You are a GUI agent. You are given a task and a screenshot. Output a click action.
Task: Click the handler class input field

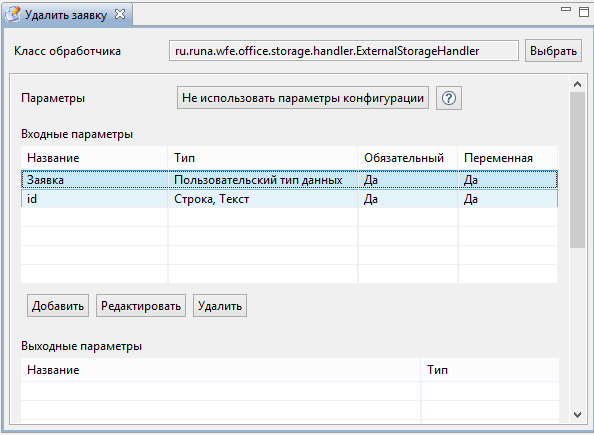pyautogui.click(x=344, y=50)
